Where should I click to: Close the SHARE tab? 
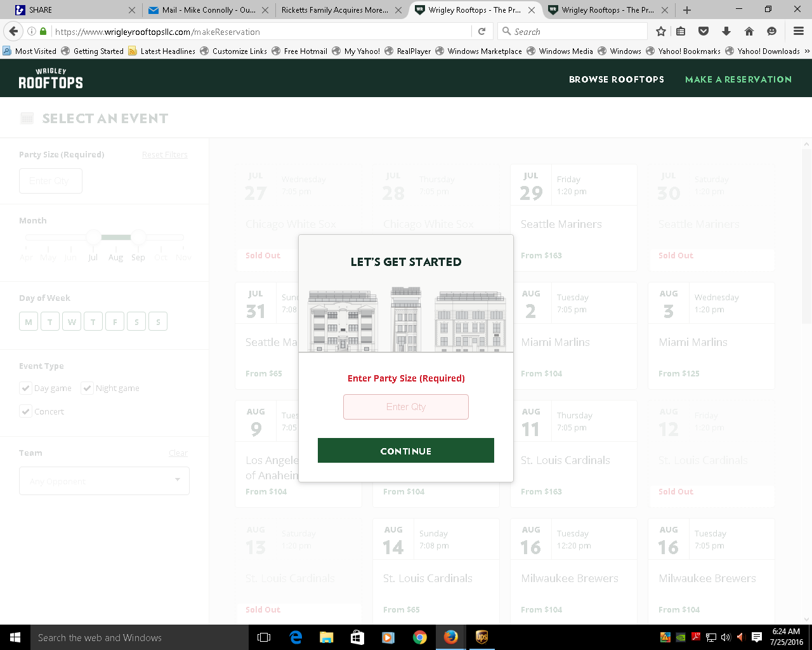[x=132, y=10]
